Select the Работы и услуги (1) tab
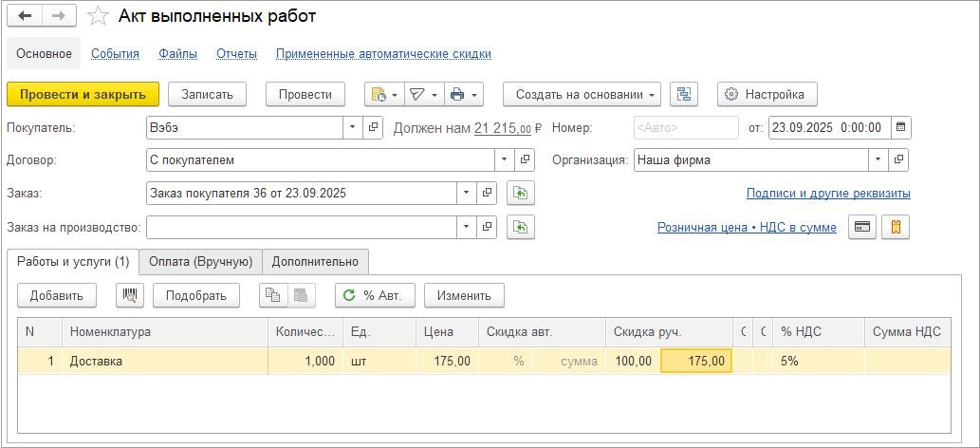 point(73,262)
